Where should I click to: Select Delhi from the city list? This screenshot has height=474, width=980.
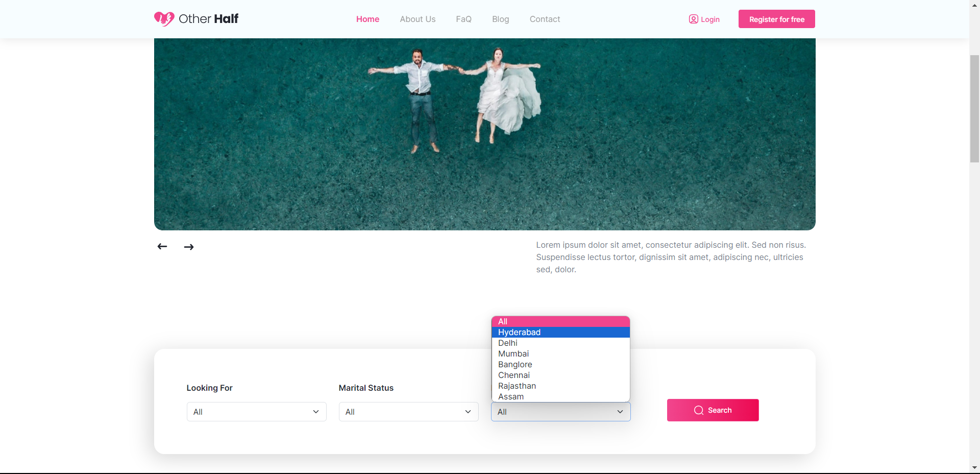tap(507, 343)
